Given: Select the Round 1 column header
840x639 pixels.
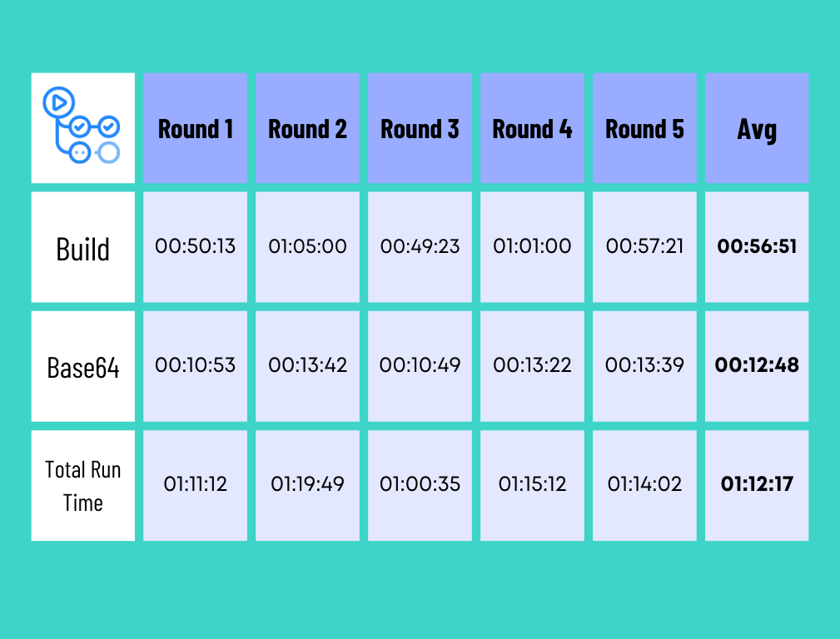Looking at the screenshot, I should click(196, 128).
